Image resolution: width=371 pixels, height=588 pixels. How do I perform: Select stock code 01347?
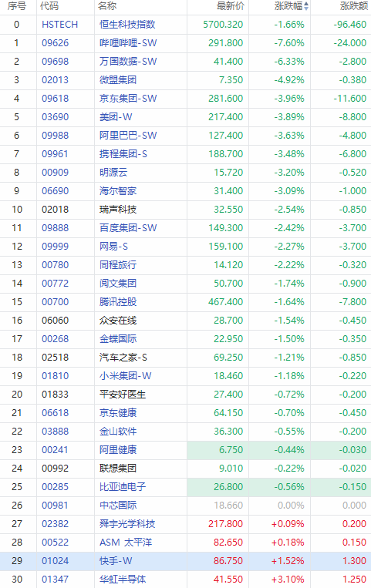point(56,580)
